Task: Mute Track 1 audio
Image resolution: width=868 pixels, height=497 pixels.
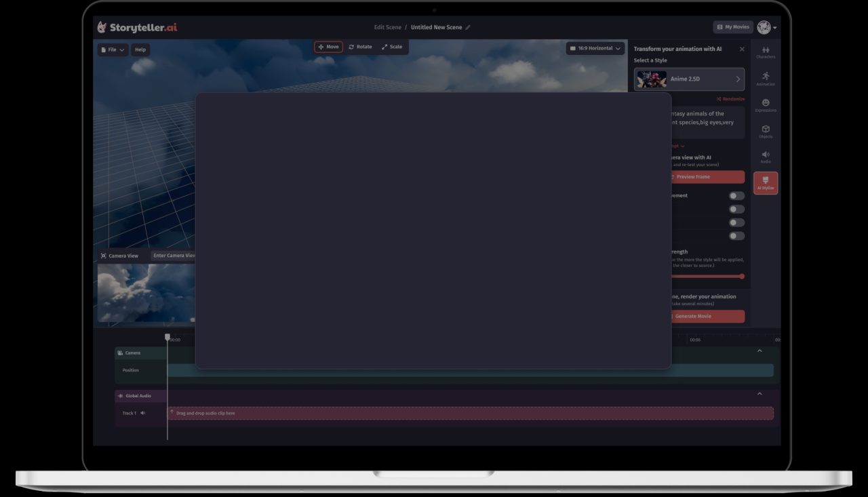Action: (x=142, y=413)
